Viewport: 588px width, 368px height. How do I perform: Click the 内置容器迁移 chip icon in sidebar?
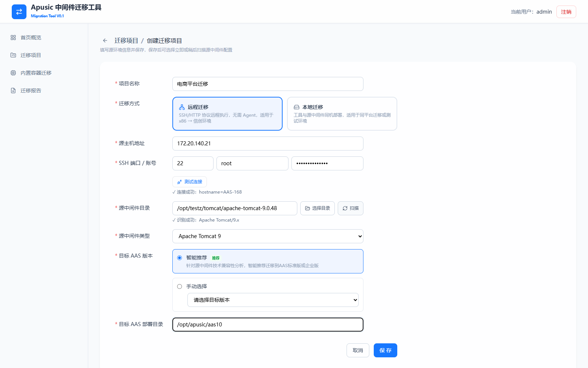[13, 73]
